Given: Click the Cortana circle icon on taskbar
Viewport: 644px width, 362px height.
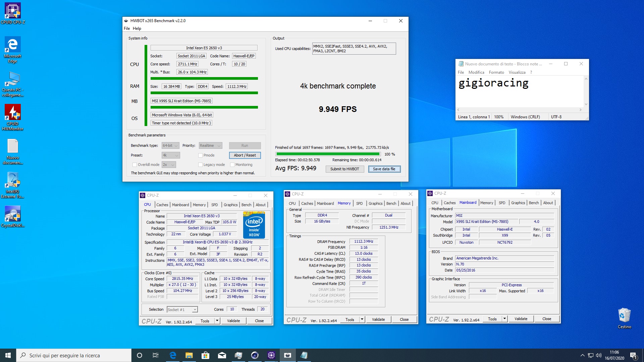Looking at the screenshot, I should pyautogui.click(x=140, y=355).
